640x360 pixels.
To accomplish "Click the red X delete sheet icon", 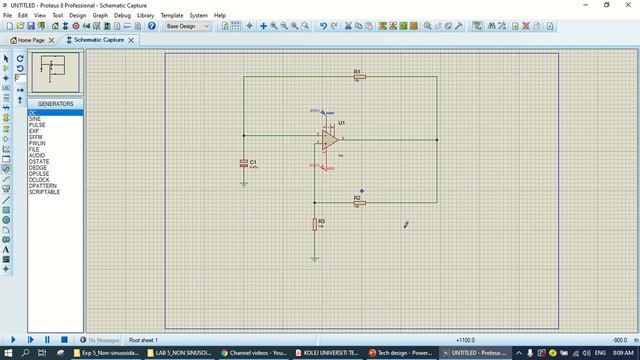I will pyautogui.click(x=526, y=26).
